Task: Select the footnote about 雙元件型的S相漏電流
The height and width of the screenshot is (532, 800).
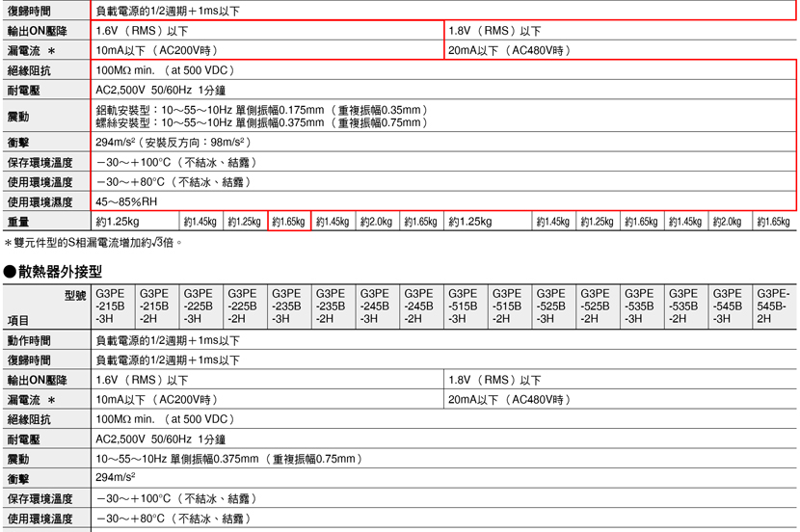Action: click(x=93, y=243)
